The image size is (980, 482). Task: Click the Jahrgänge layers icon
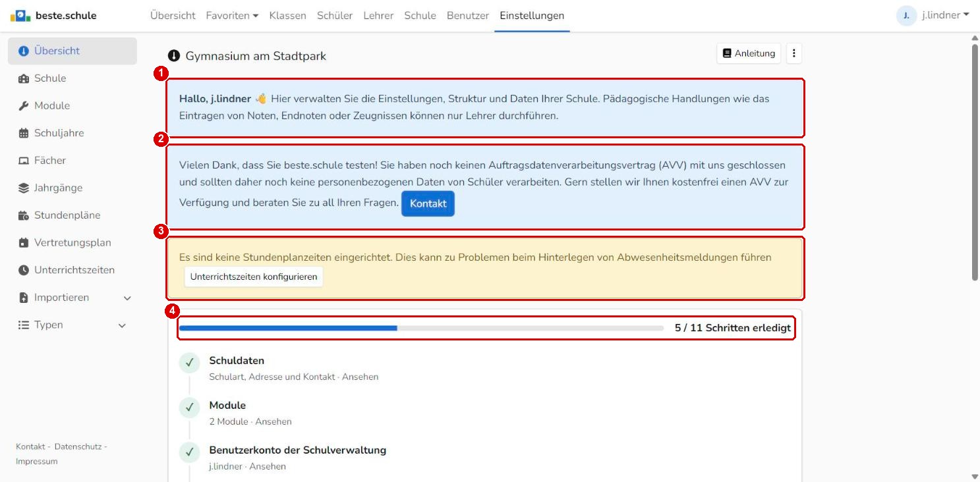[x=24, y=188]
